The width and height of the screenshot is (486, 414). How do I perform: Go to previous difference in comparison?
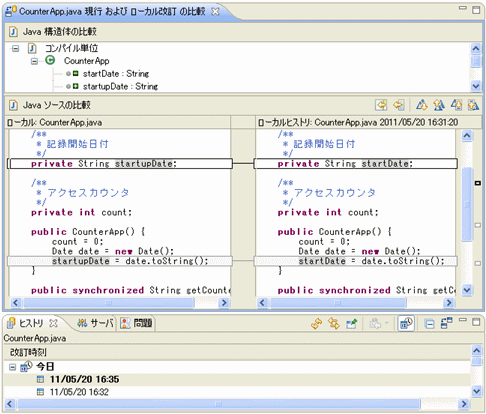tap(439, 105)
